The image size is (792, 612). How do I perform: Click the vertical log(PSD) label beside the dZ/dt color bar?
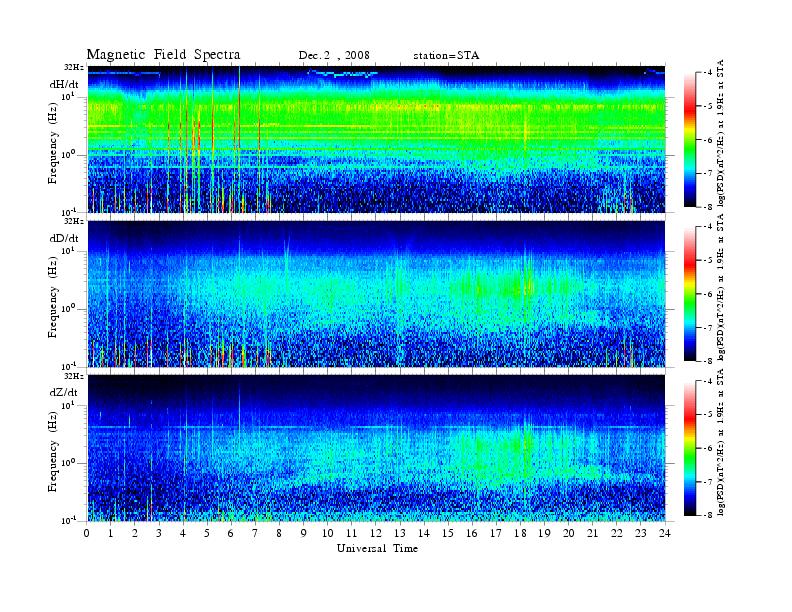(x=721, y=442)
